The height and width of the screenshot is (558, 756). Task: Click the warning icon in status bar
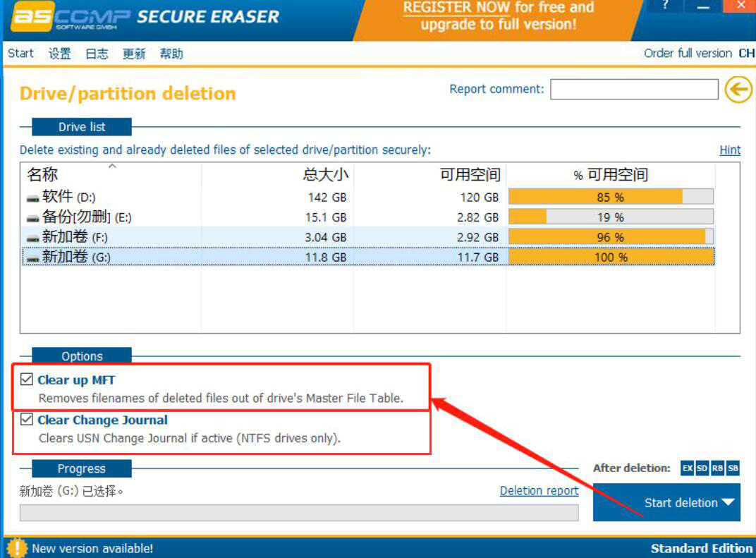click(17, 548)
